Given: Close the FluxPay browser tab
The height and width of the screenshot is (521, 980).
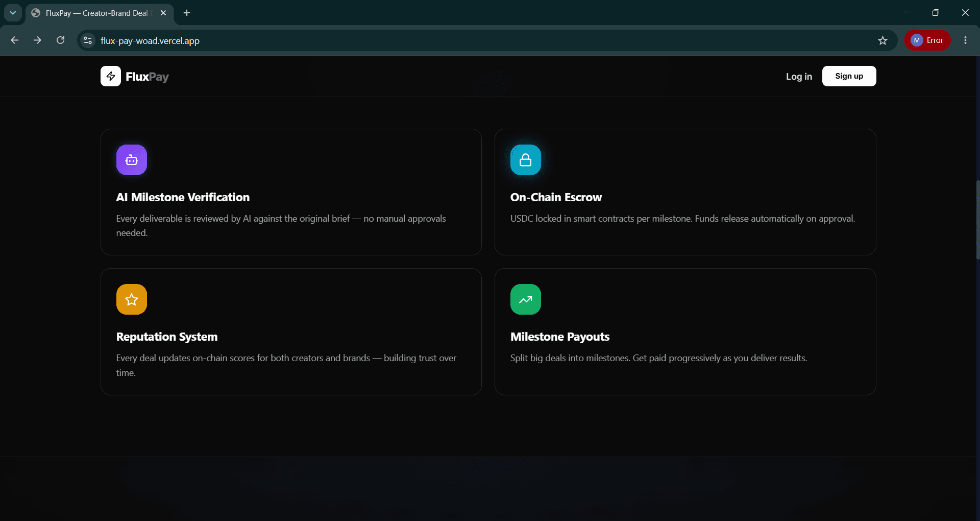Looking at the screenshot, I should tap(163, 13).
